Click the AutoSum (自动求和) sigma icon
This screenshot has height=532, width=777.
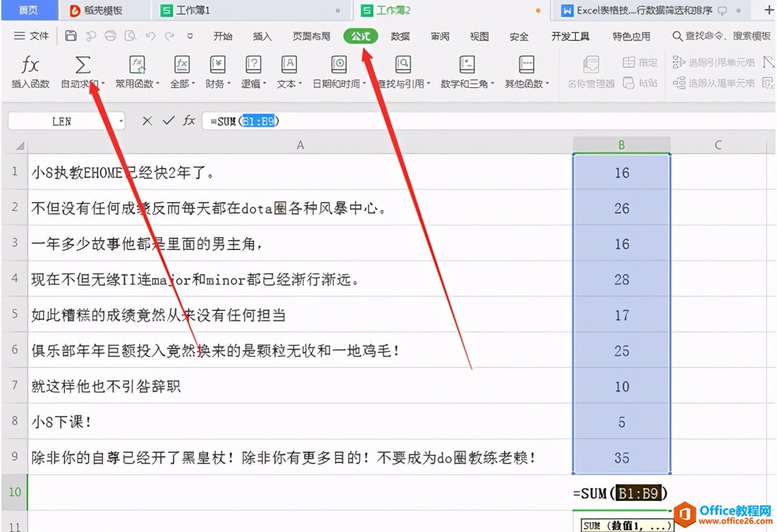tap(82, 65)
